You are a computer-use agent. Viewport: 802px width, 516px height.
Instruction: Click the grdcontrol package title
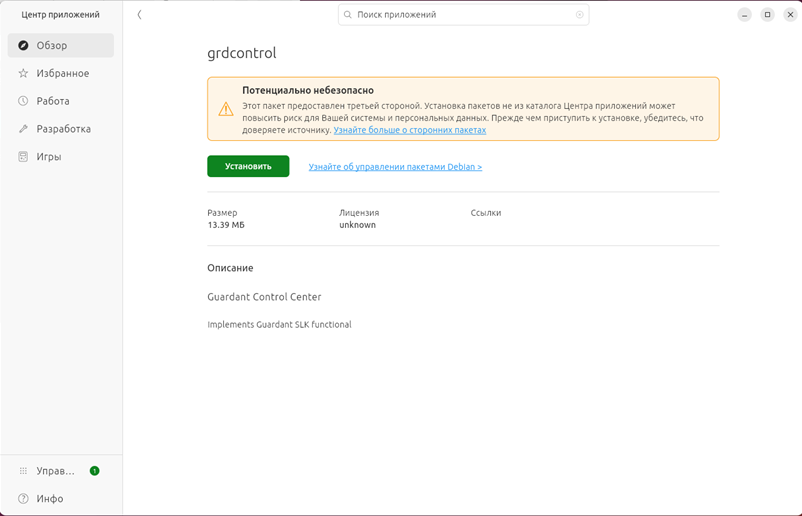coord(241,53)
